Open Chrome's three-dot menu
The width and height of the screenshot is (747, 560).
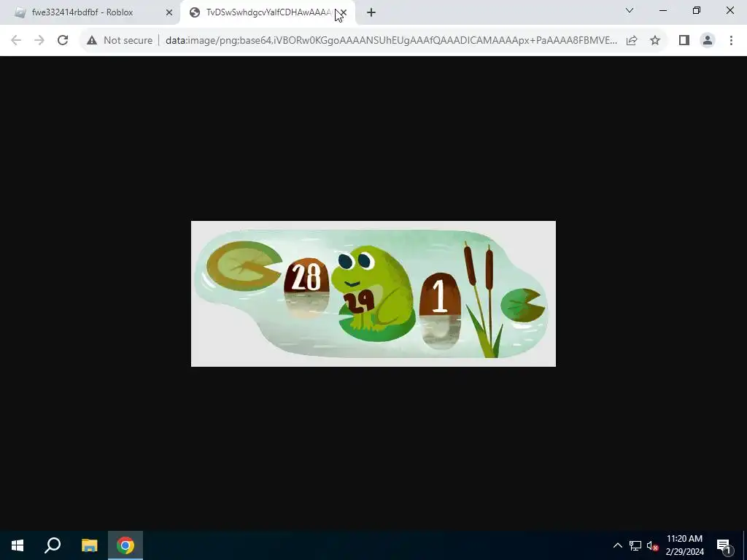[731, 41]
